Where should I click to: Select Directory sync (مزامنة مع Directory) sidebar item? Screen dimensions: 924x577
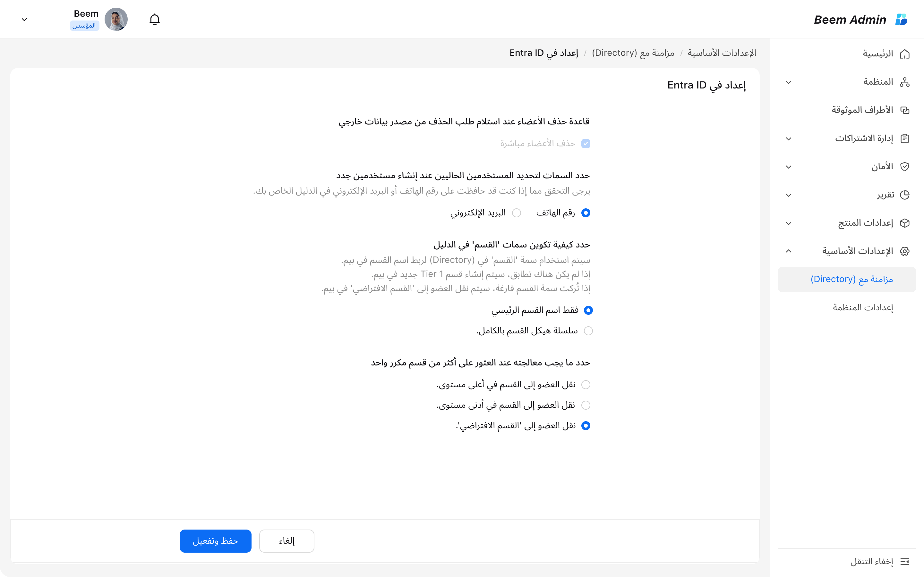tap(847, 279)
